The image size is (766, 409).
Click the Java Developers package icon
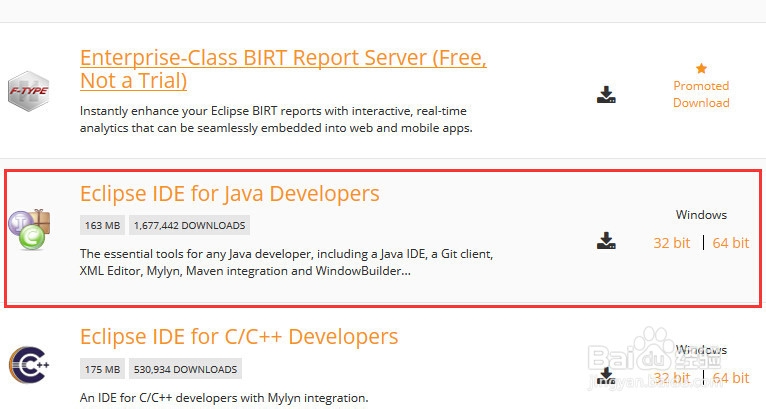(29, 229)
